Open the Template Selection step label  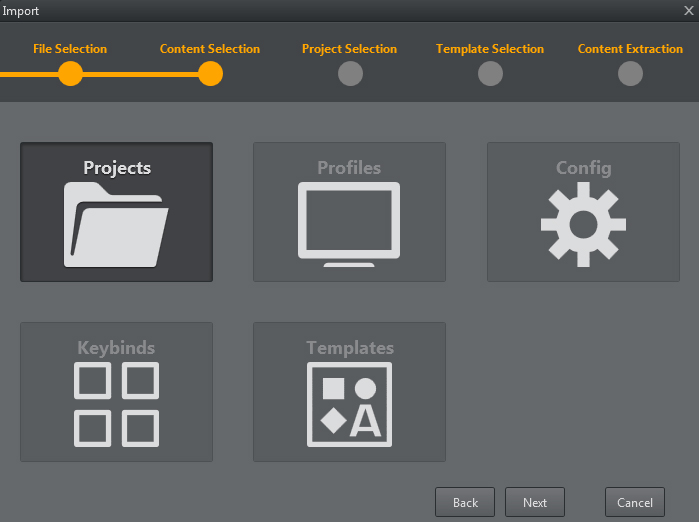[490, 49]
